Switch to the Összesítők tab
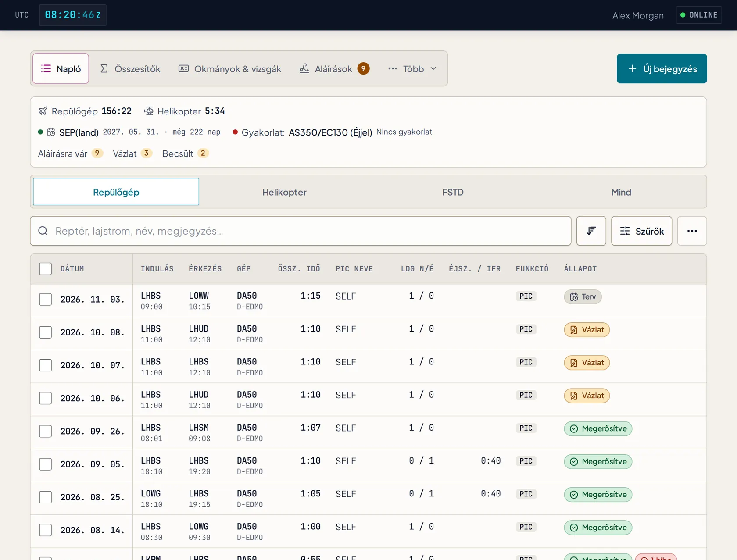Viewport: 737px width, 560px height. [x=130, y=69]
